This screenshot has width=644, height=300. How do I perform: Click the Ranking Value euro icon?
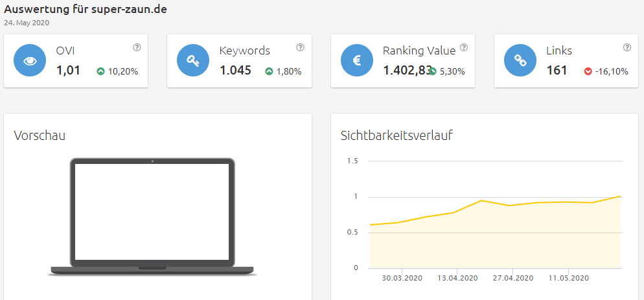tap(357, 61)
